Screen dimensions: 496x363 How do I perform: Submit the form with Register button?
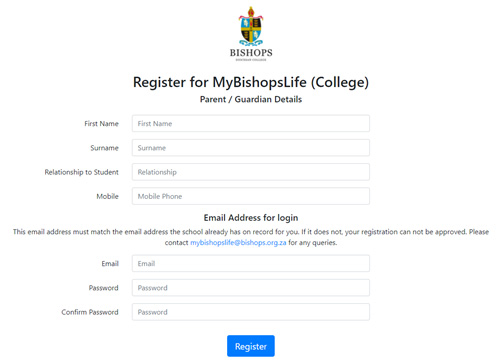[251, 346]
